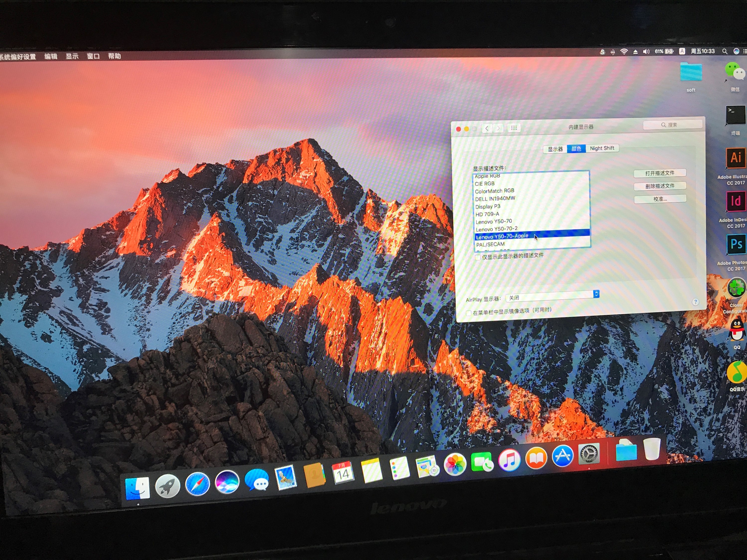This screenshot has width=747, height=560.
Task: Launch Siri from the dock
Action: (x=227, y=482)
